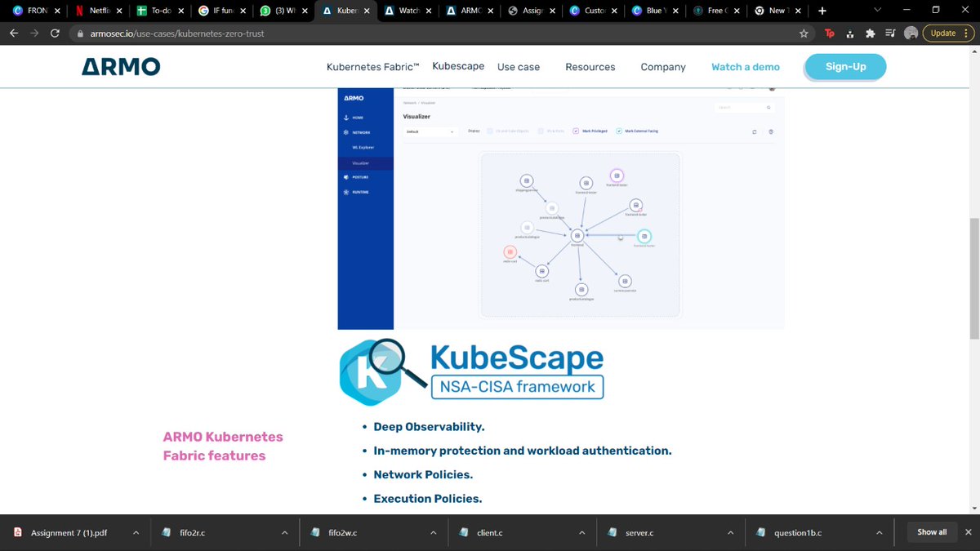The height and width of the screenshot is (551, 980).
Task: Select the red redis-cart node
Action: click(510, 252)
